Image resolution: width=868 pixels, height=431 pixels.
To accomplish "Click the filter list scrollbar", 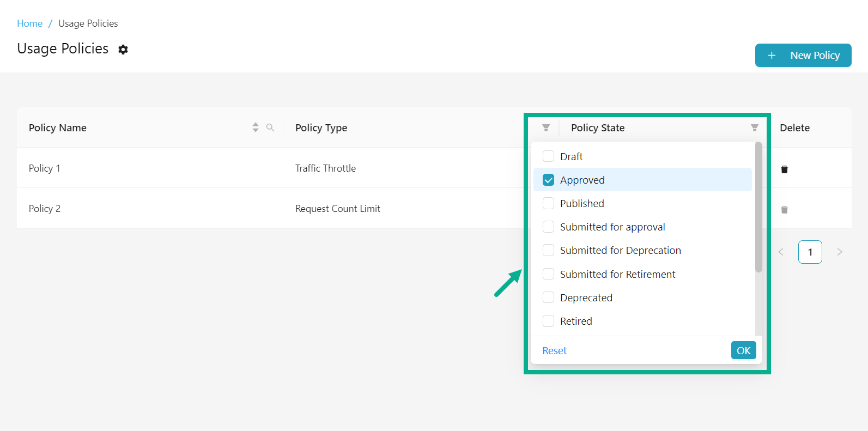I will (x=758, y=207).
